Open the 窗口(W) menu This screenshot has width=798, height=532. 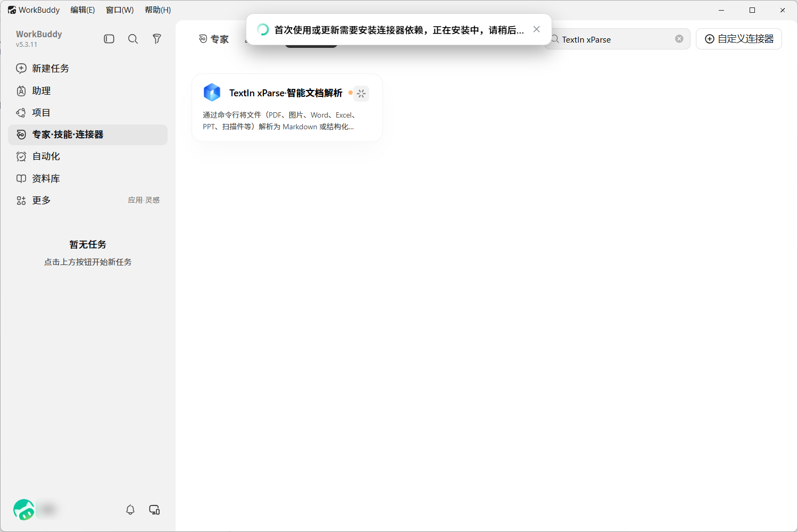(x=120, y=10)
